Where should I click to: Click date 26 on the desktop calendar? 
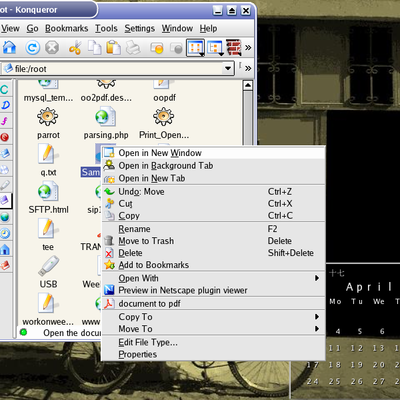pyautogui.click(x=357, y=381)
